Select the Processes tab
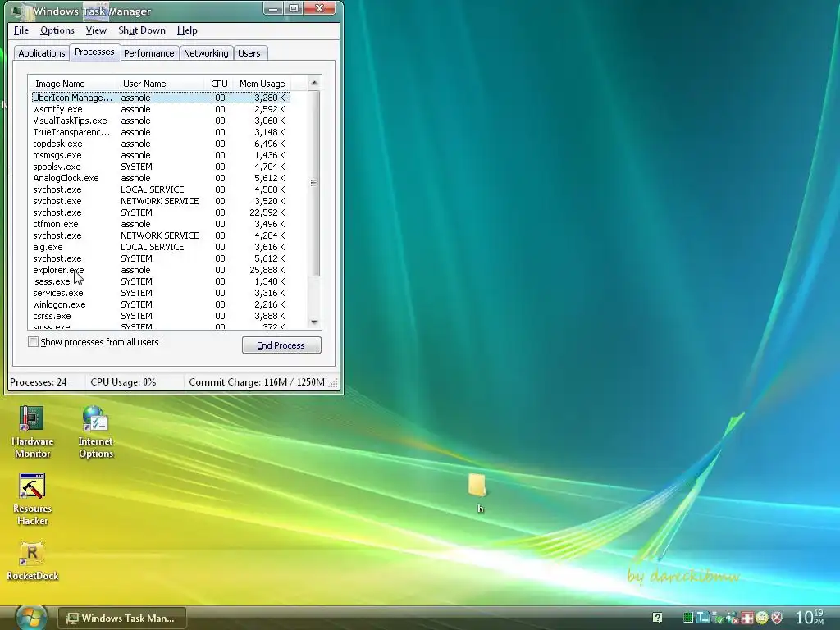 point(94,52)
